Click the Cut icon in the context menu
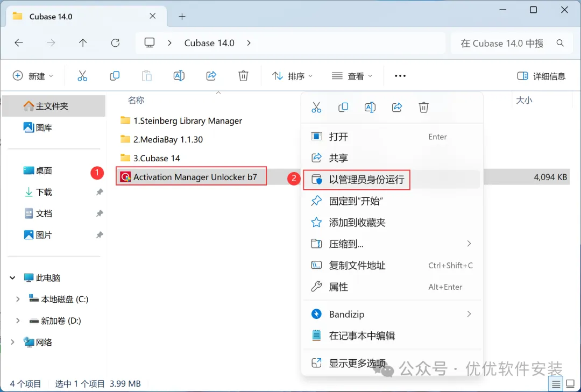This screenshot has width=581, height=392. [316, 108]
